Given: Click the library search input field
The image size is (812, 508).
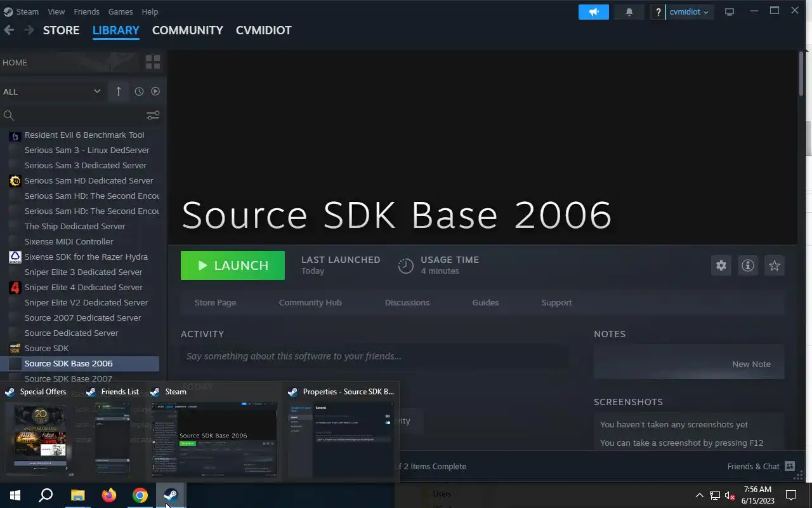Looking at the screenshot, I should coord(80,116).
